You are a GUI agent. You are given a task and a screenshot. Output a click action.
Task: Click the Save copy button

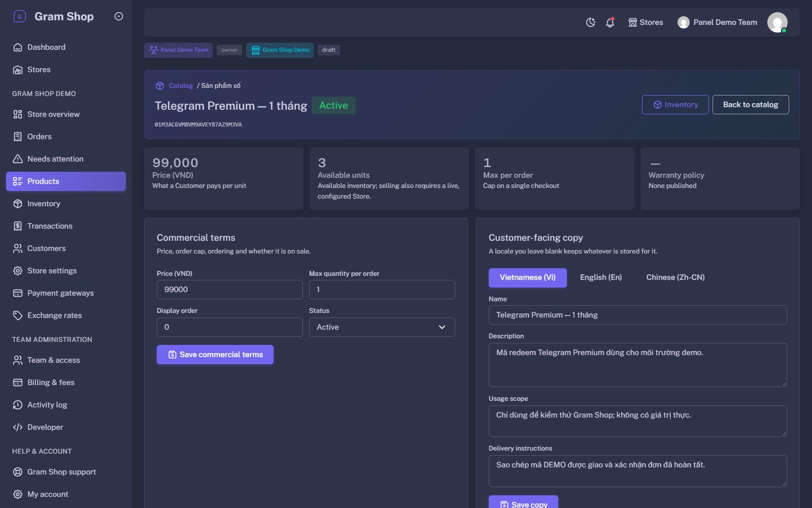tap(523, 502)
